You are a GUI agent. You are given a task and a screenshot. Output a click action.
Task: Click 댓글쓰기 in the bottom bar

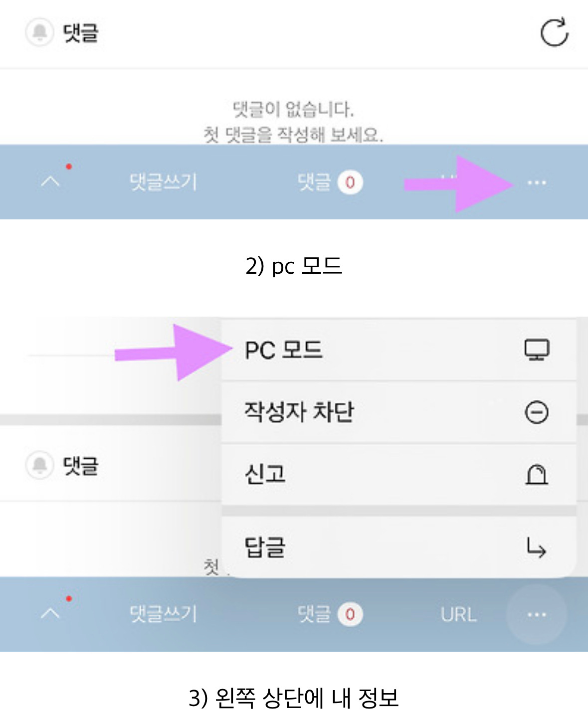(x=163, y=614)
